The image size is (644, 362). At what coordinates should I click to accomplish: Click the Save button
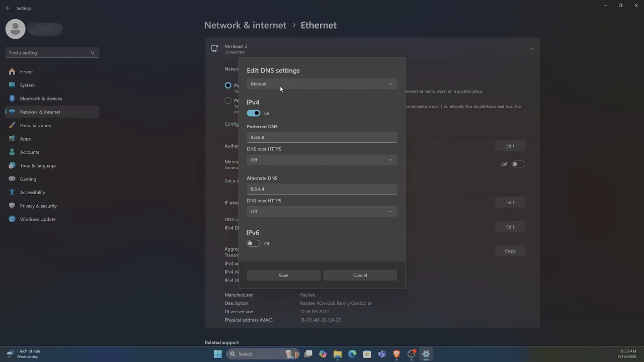(x=283, y=275)
